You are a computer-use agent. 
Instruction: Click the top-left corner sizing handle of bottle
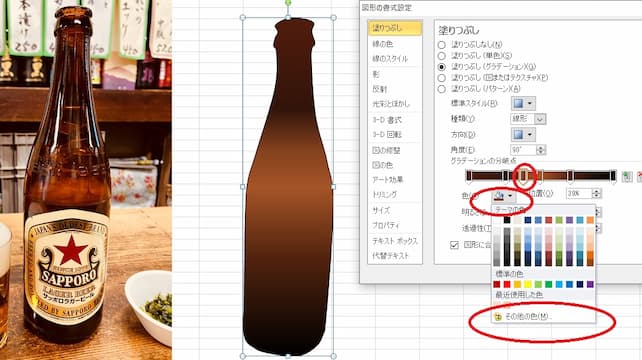point(242,18)
